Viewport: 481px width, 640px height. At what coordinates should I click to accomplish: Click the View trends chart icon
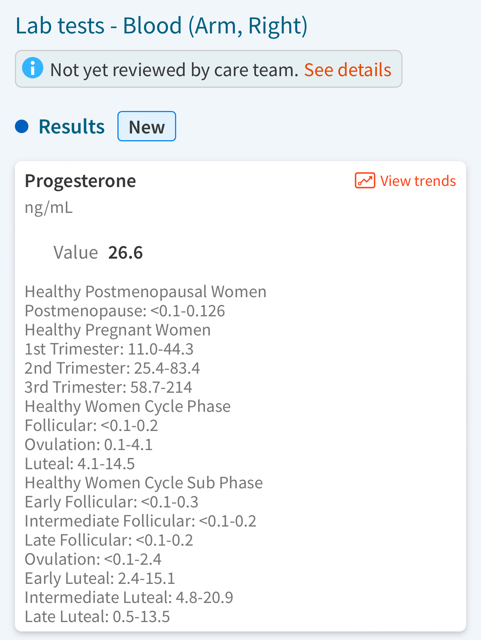[365, 180]
